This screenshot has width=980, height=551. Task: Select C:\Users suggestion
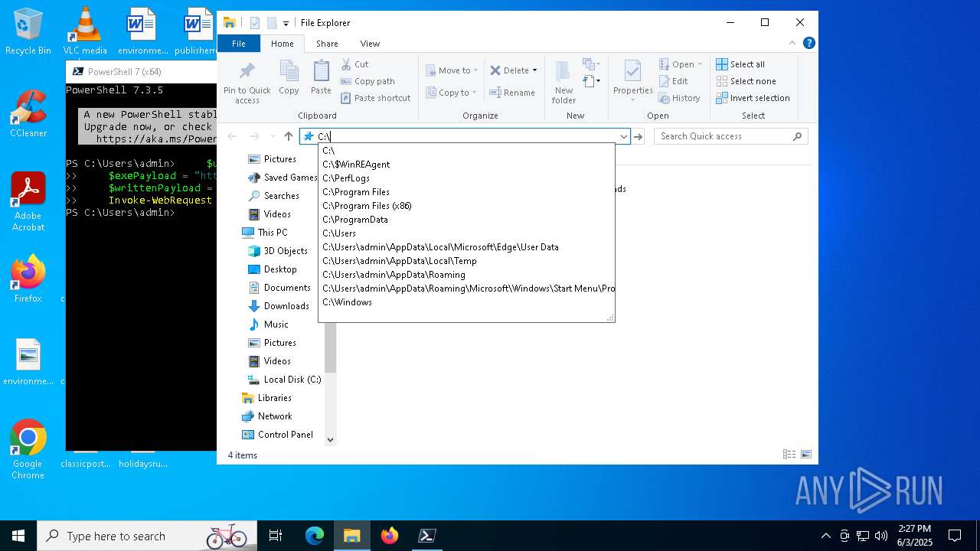(466, 233)
